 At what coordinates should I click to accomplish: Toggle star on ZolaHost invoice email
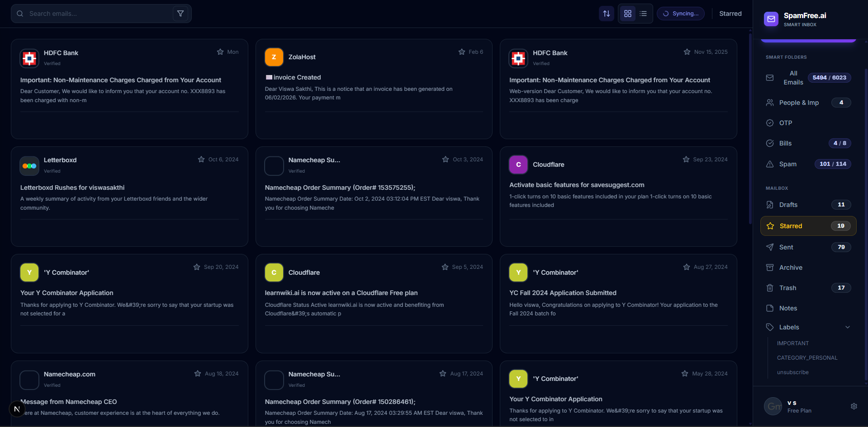point(461,52)
